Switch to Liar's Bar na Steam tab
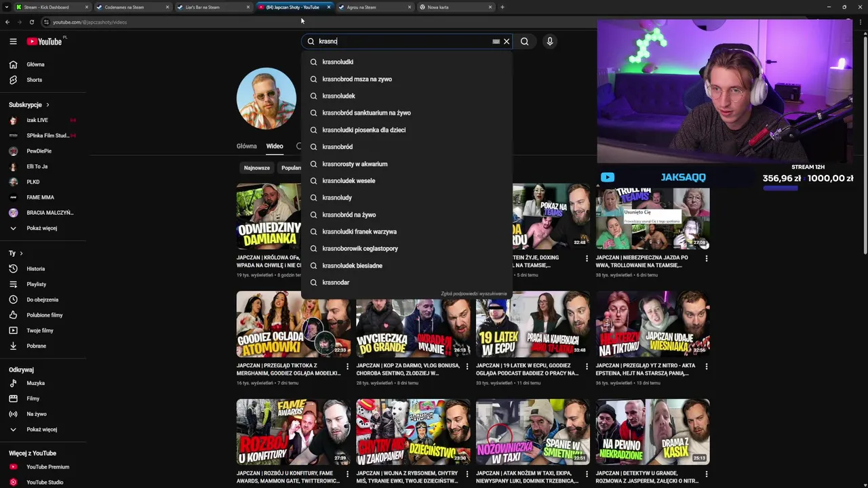 coord(213,7)
